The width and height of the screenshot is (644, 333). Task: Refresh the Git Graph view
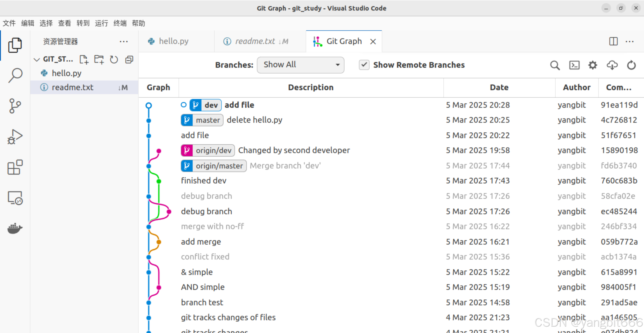631,65
